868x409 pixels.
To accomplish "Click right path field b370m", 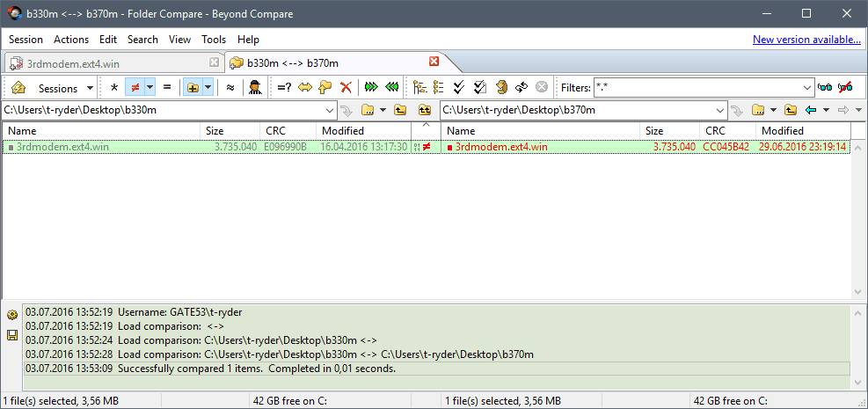I will click(x=579, y=110).
